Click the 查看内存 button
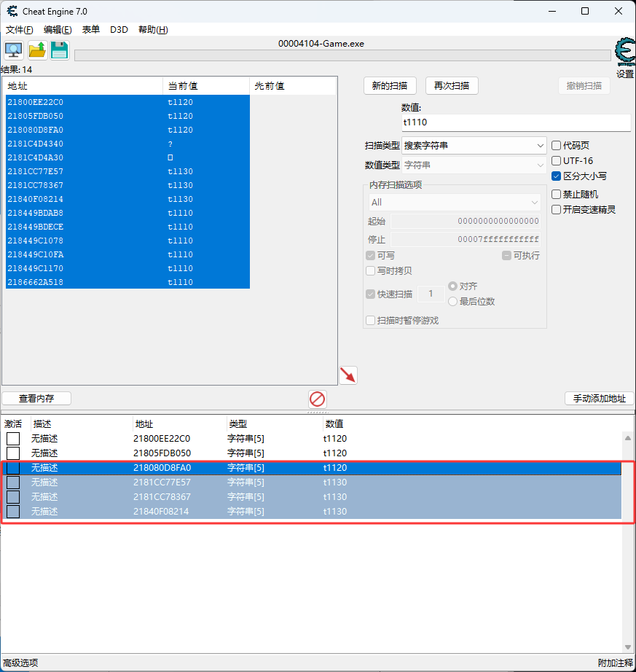Viewport: 636px width, 672px height. (36, 399)
